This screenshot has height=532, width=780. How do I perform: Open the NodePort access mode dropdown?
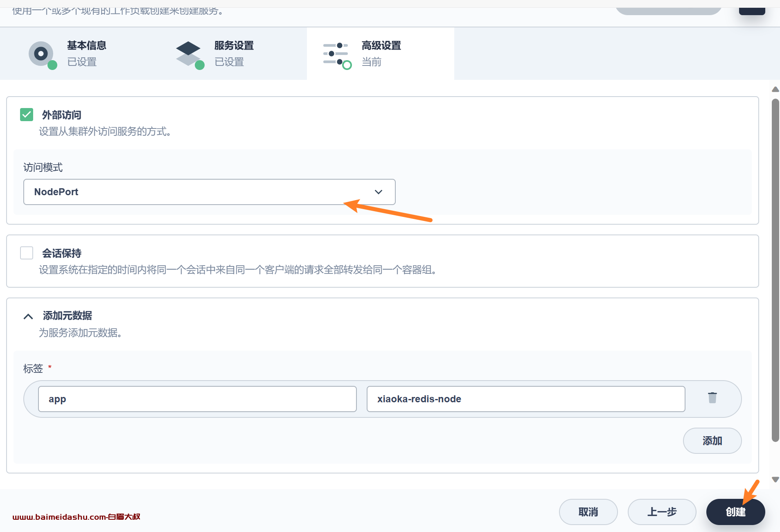coord(209,192)
